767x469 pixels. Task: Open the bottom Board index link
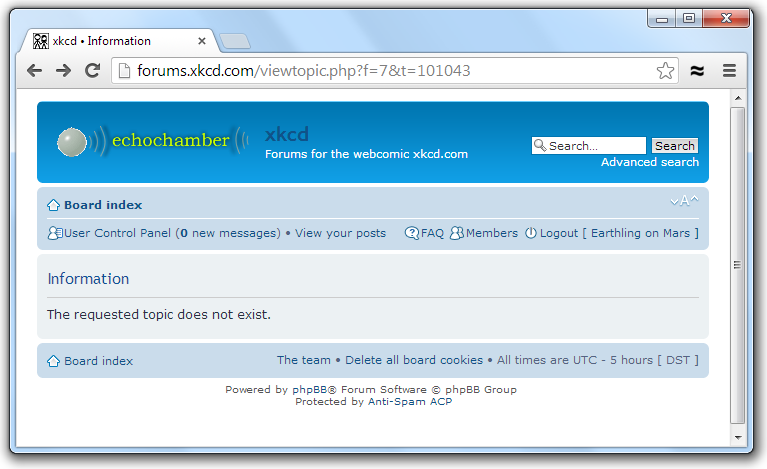pos(99,361)
